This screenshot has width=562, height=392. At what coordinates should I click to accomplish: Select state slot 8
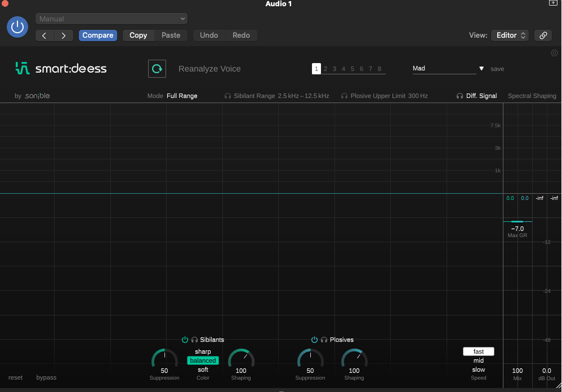pos(379,69)
